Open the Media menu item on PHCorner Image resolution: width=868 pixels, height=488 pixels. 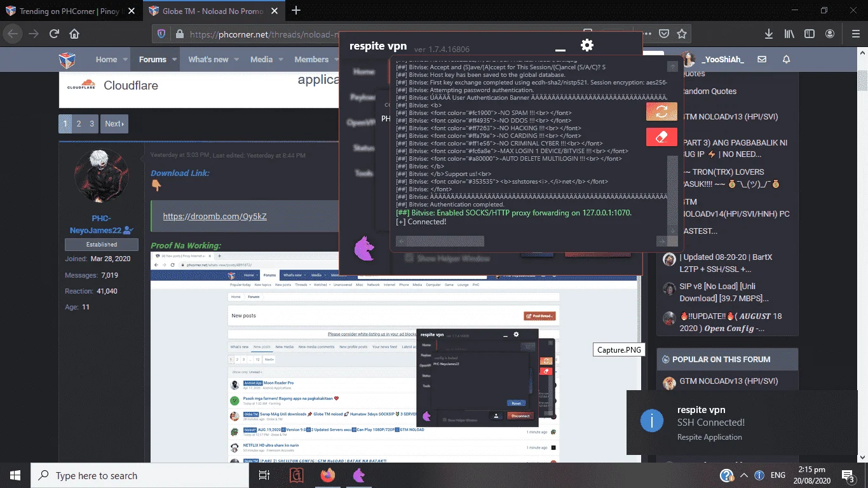pyautogui.click(x=261, y=60)
